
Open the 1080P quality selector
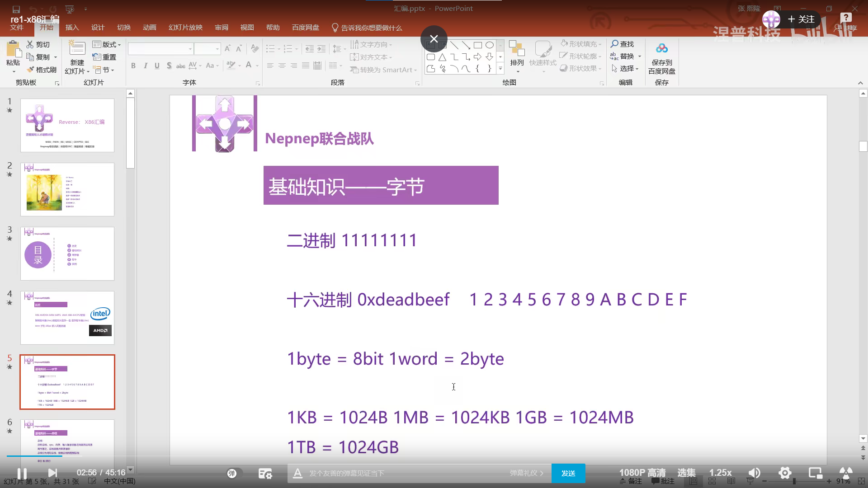click(642, 473)
